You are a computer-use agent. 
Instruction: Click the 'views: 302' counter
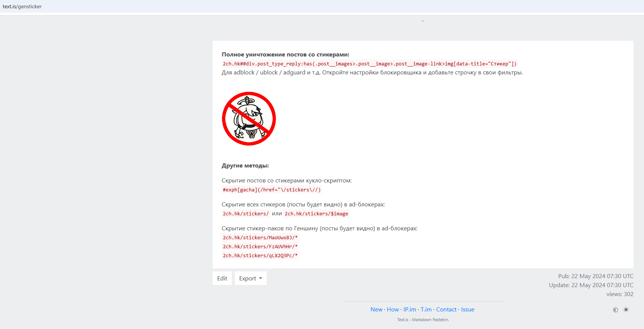coord(620,294)
